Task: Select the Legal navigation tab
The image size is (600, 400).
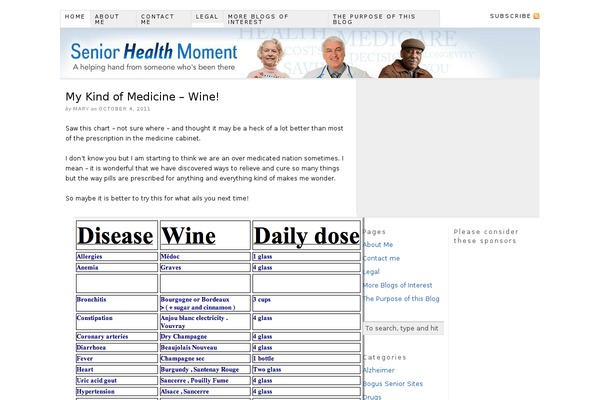Action: [x=207, y=17]
